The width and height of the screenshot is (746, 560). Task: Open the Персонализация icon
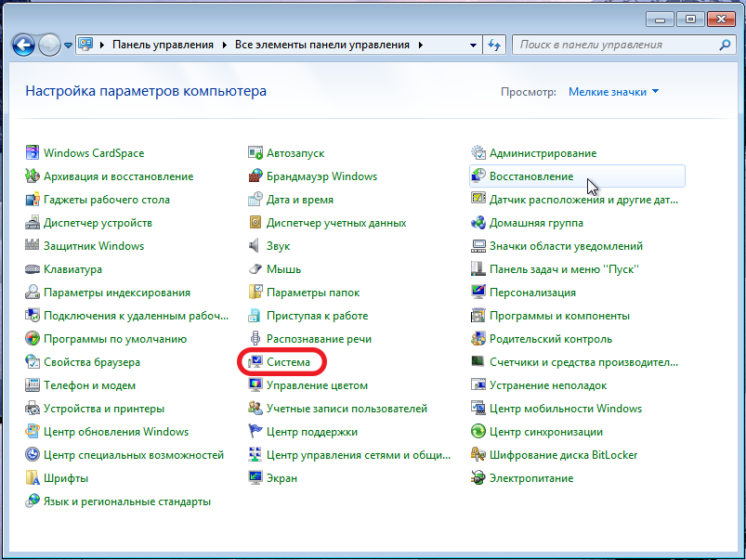[x=478, y=293]
